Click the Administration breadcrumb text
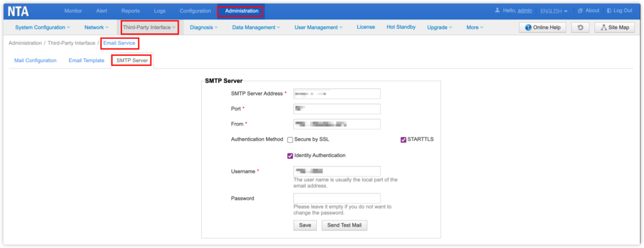Image resolution: width=644 pixels, height=248 pixels. tap(25, 43)
